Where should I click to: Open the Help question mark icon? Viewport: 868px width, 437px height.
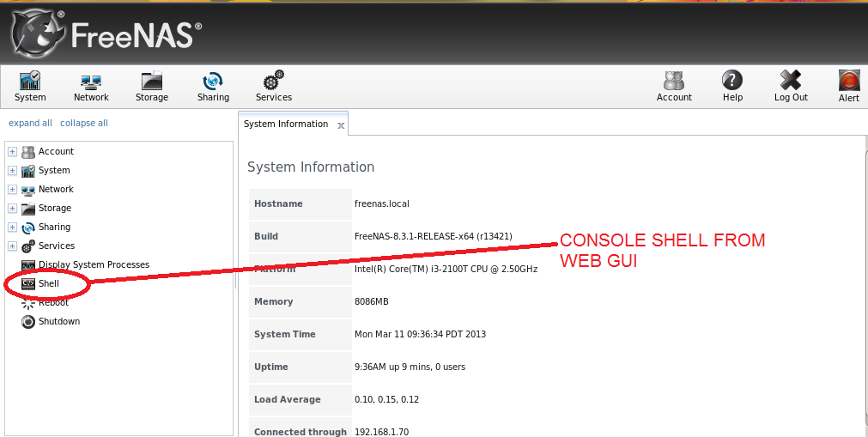pyautogui.click(x=732, y=81)
